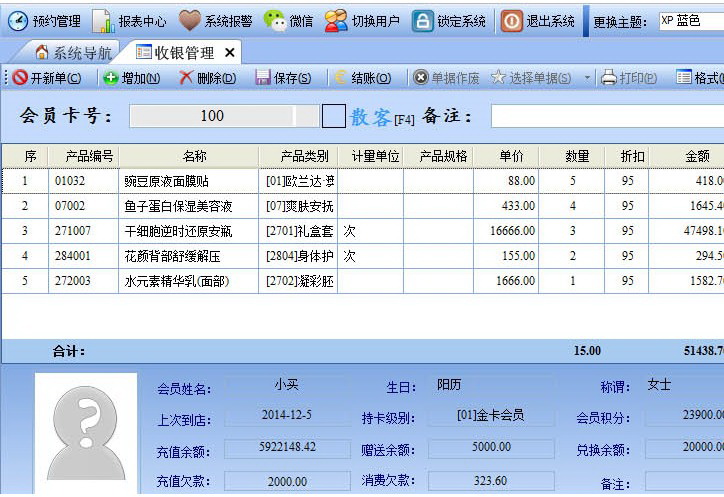
Task: Open 报表中心 chart icon
Action: coord(103,21)
